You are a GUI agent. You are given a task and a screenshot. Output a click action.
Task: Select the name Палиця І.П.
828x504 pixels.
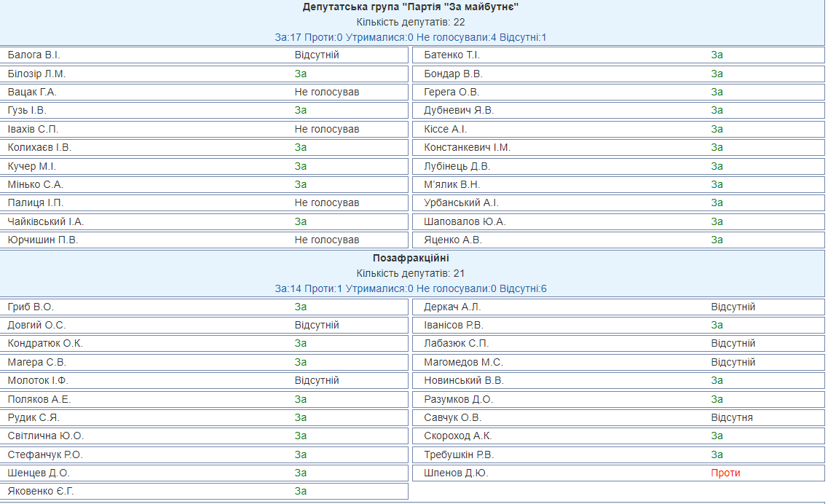pos(36,203)
